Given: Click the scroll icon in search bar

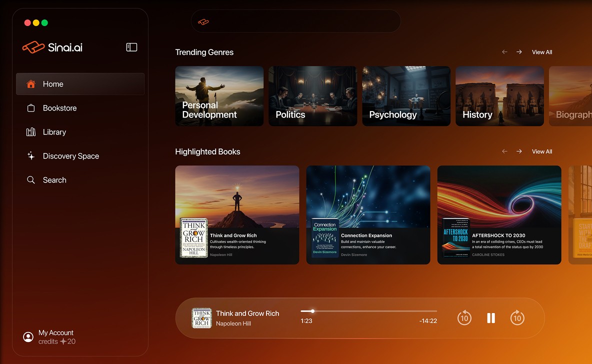Looking at the screenshot, I should [x=203, y=22].
